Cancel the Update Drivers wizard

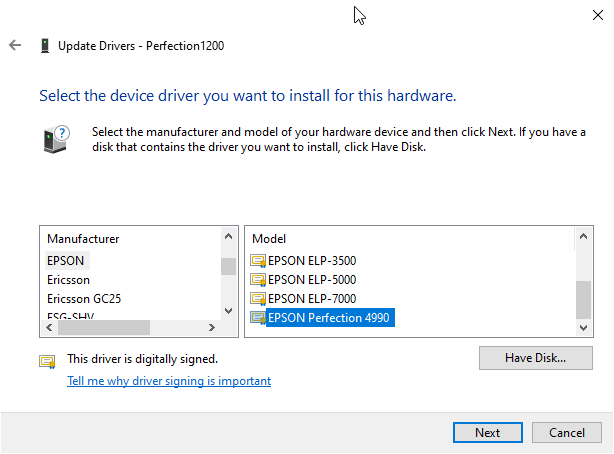567,433
